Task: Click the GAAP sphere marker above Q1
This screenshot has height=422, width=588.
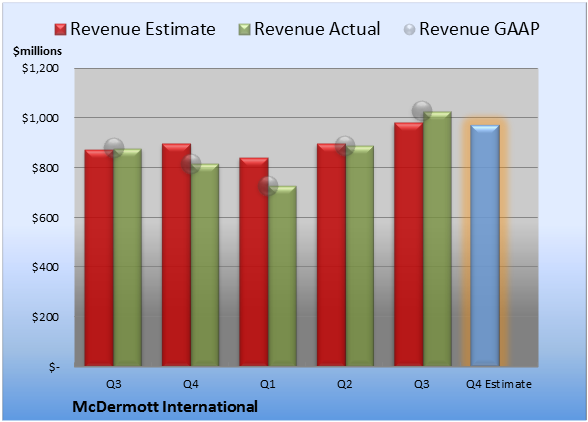Action: pos(268,186)
